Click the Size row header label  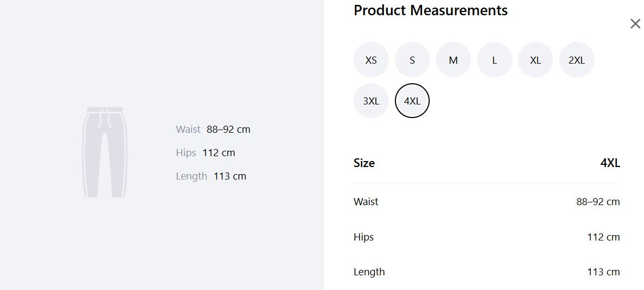click(x=364, y=163)
